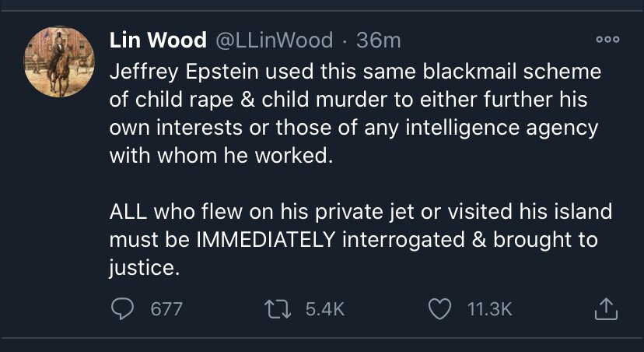Like the tweet with the heart icon
Viewport: 644px width, 352px height.
(x=440, y=309)
